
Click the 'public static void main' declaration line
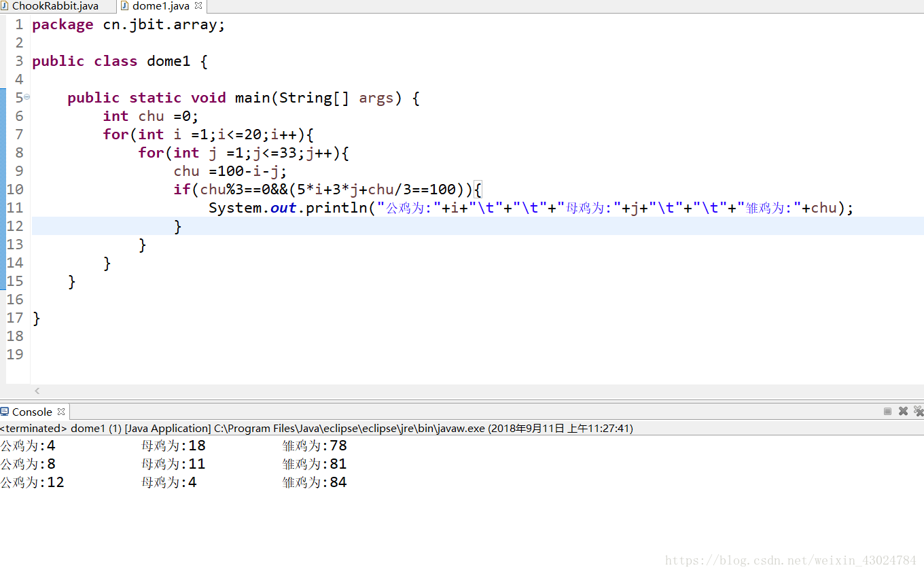(x=243, y=98)
